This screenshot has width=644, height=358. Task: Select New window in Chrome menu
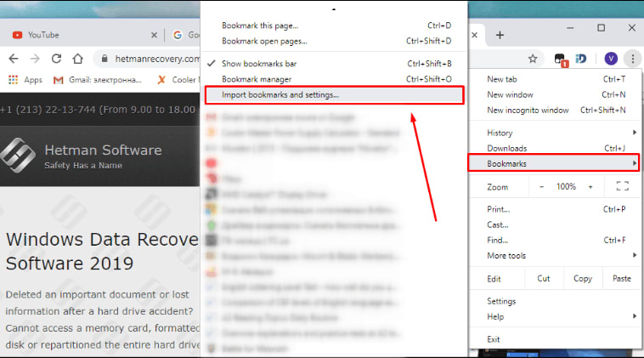(x=556, y=94)
